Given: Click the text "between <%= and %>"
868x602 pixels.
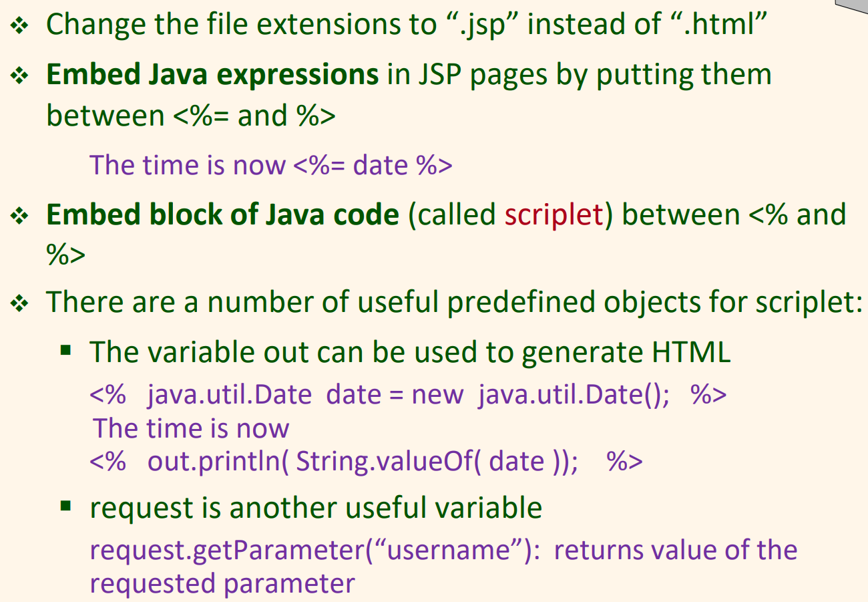Looking at the screenshot, I should pyautogui.click(x=191, y=117).
